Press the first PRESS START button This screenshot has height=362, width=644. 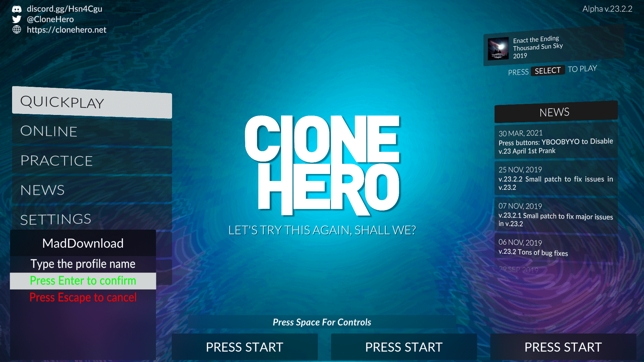point(246,347)
